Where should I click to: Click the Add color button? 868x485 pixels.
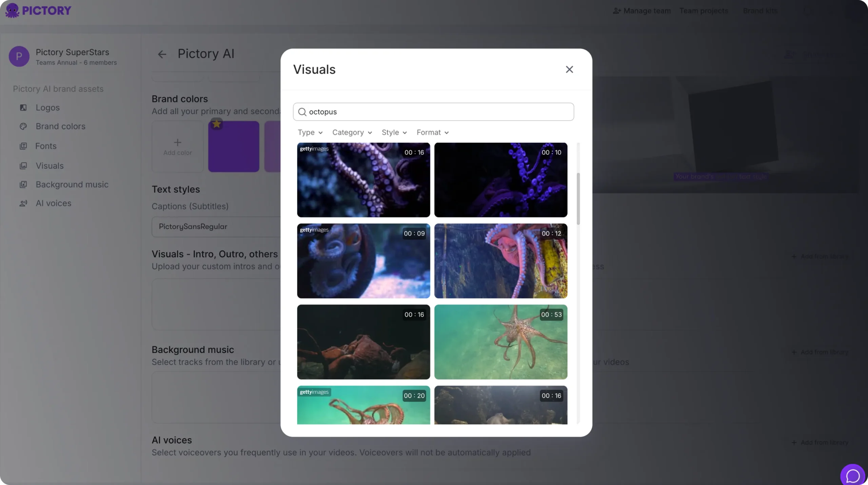click(x=177, y=147)
